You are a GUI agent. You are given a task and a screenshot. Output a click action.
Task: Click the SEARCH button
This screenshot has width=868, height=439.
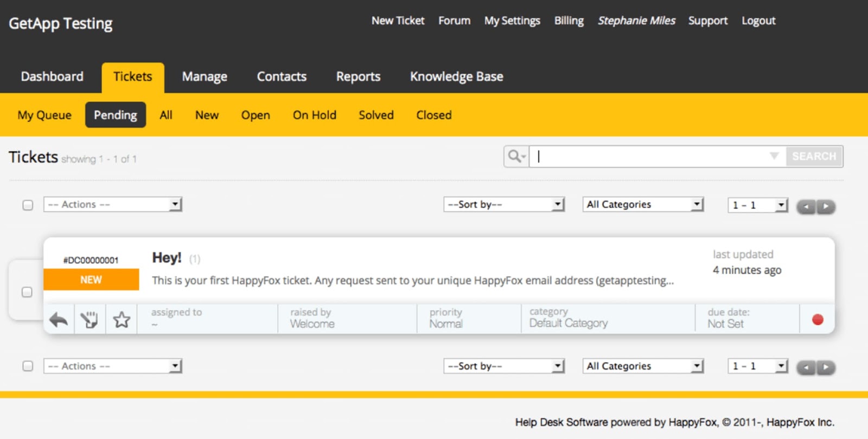[x=814, y=156]
